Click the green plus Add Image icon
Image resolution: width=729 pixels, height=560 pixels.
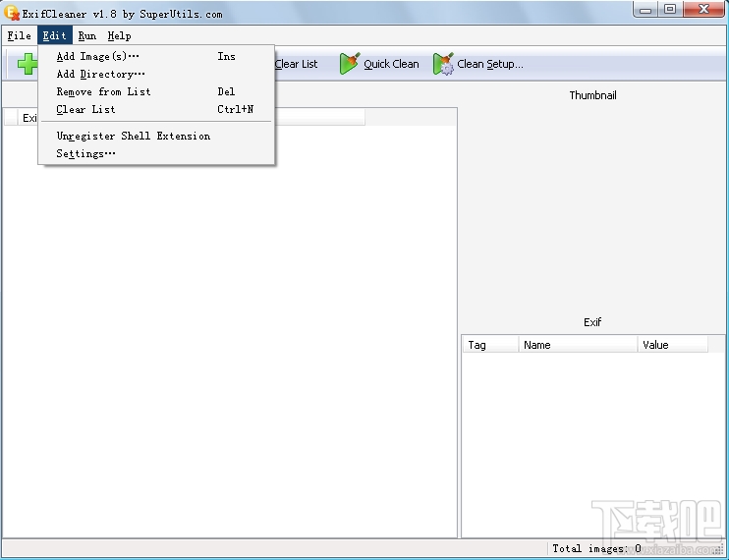coord(27,64)
